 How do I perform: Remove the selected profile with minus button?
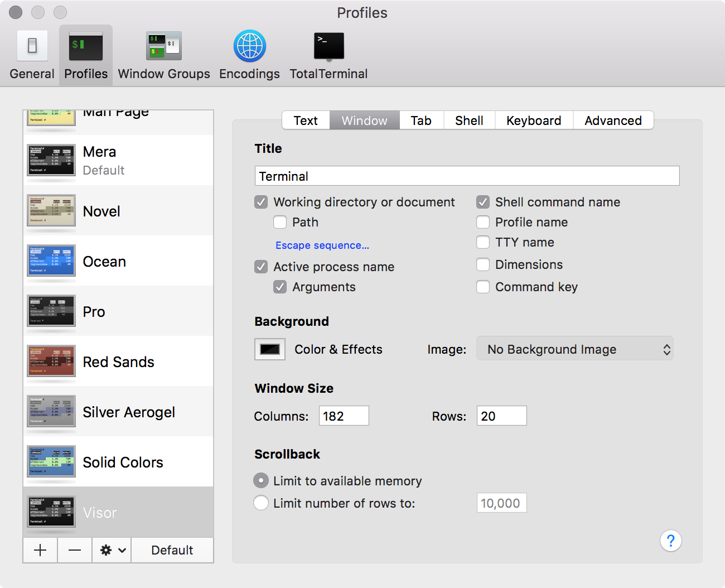click(75, 550)
